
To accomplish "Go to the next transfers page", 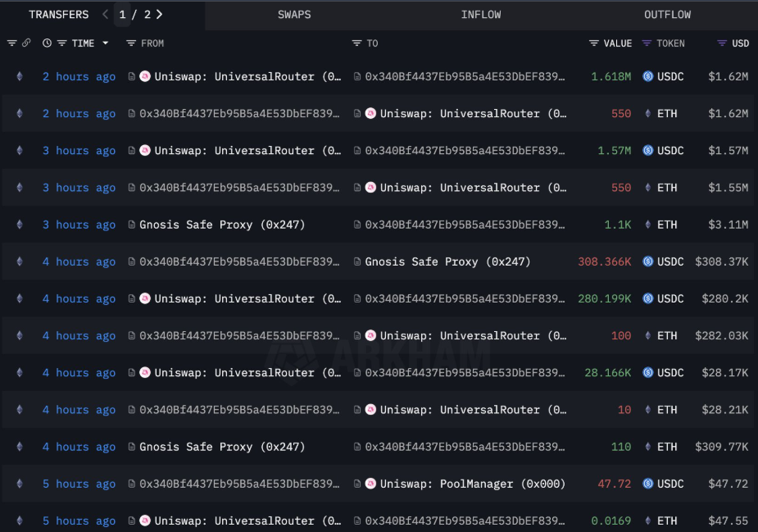I will coord(159,14).
